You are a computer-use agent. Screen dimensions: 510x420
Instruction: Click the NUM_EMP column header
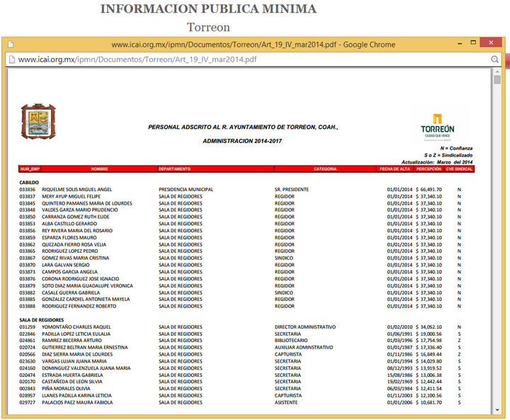(x=30, y=169)
